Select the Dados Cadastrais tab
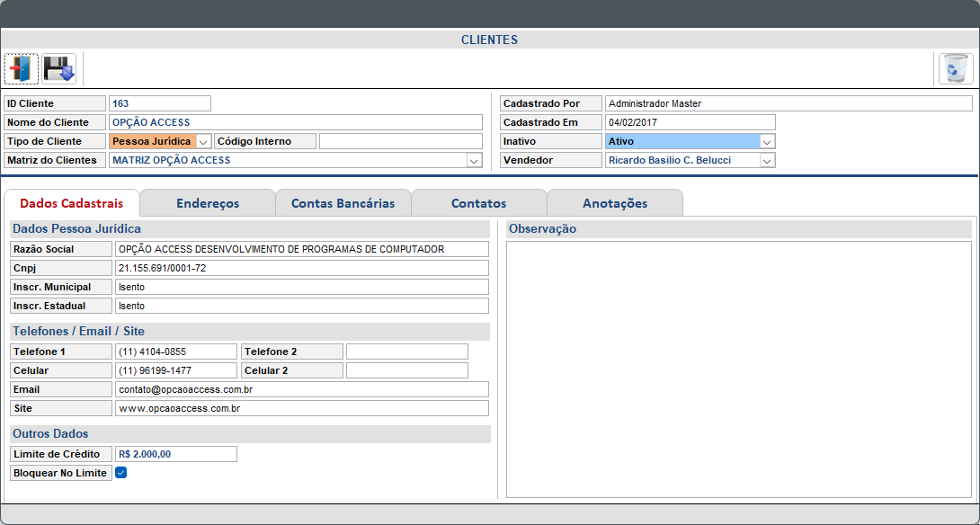The width and height of the screenshot is (980, 525). [71, 203]
